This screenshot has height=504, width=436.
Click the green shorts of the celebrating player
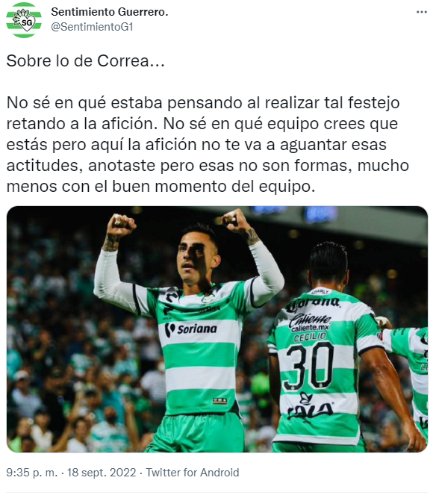pyautogui.click(x=196, y=434)
